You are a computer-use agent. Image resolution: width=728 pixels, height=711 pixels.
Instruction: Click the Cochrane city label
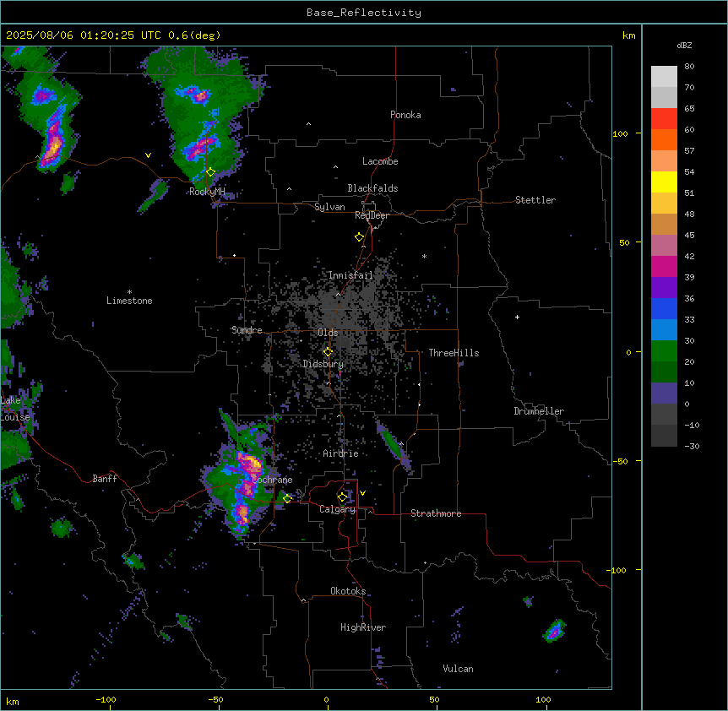pos(272,480)
